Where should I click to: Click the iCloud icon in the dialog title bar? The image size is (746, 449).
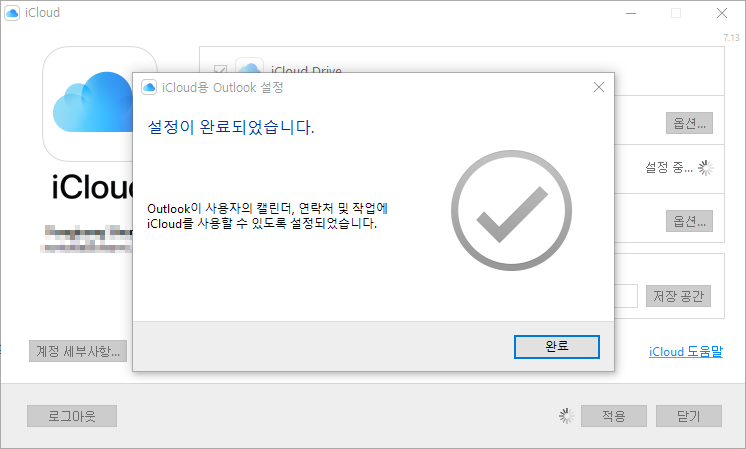pyautogui.click(x=149, y=88)
